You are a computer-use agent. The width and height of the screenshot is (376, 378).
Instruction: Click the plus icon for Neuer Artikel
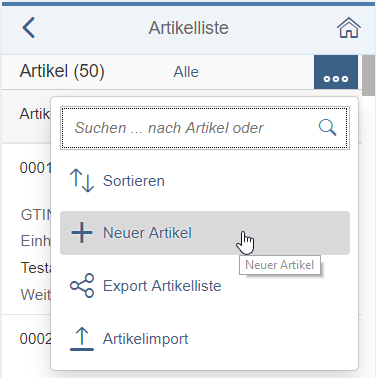click(x=82, y=233)
